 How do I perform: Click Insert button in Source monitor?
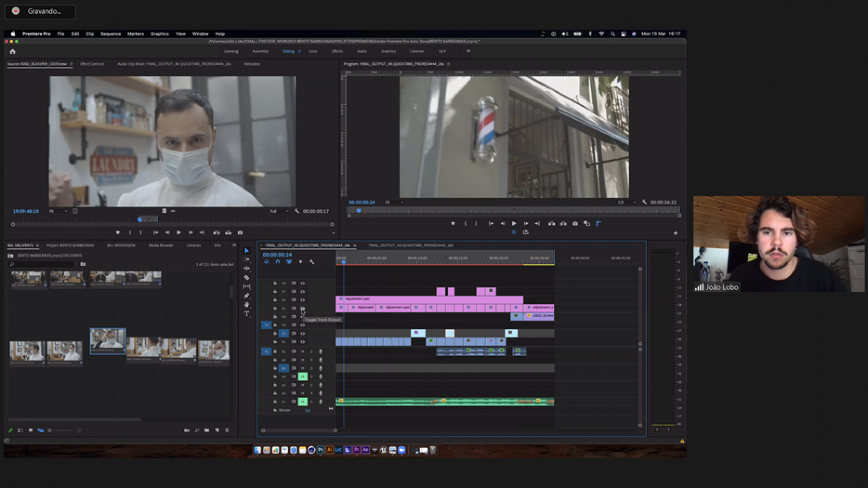(216, 233)
